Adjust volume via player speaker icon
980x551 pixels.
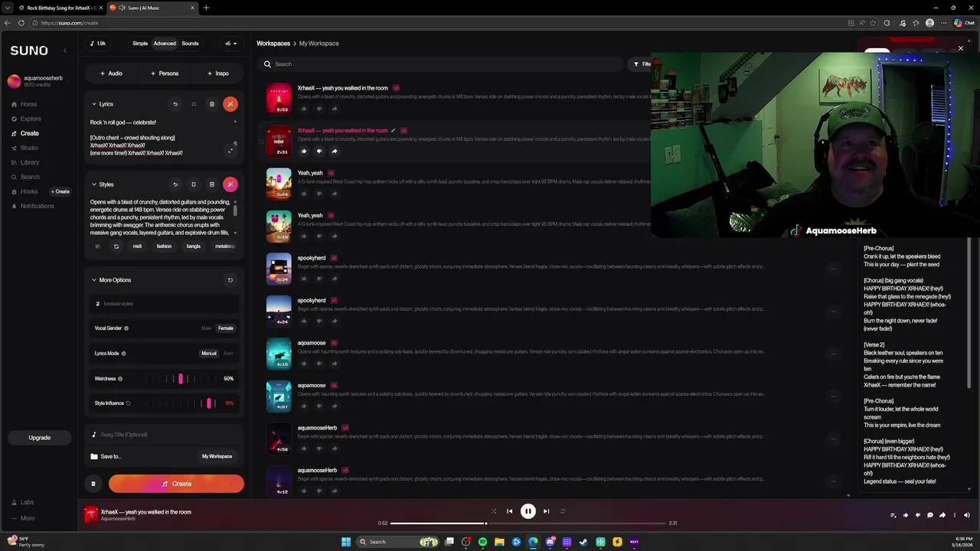tap(966, 515)
